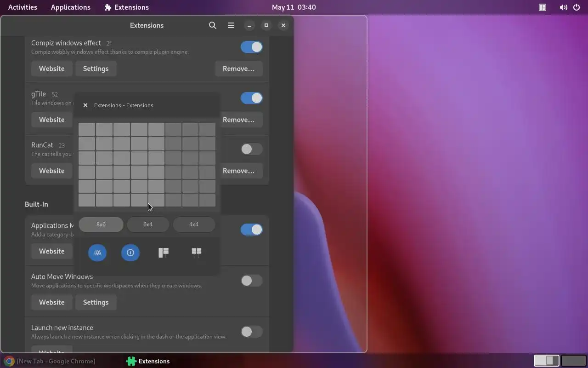Viewport: 588px width, 368px height.
Task: Open the Applications Menu extension Website
Action: pos(51,251)
